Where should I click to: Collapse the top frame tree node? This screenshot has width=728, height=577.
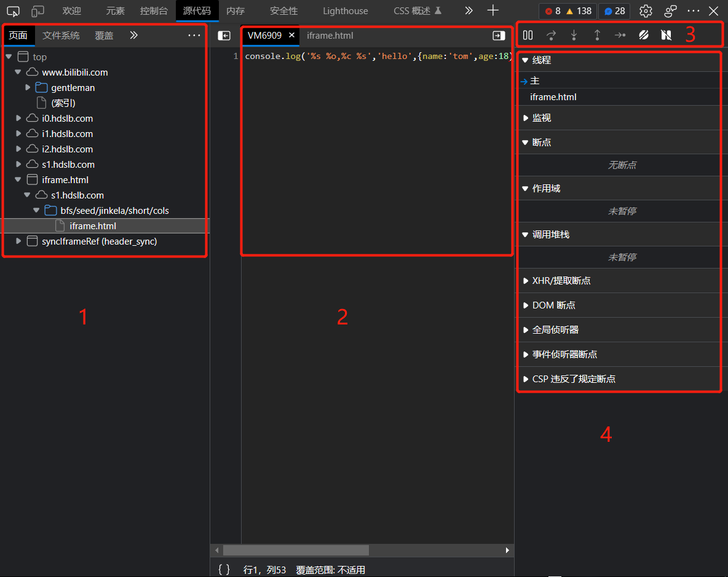tap(9, 57)
